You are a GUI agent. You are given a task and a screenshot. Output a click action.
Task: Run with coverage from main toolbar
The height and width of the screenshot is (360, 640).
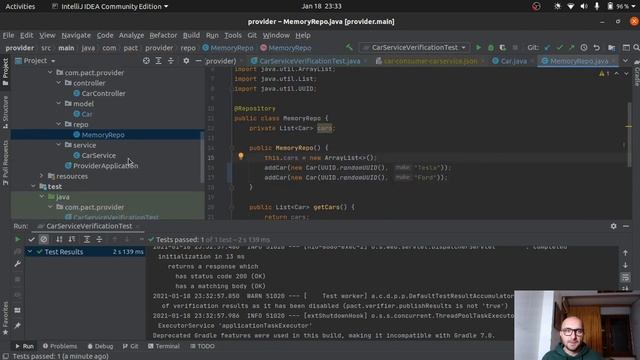point(503,48)
